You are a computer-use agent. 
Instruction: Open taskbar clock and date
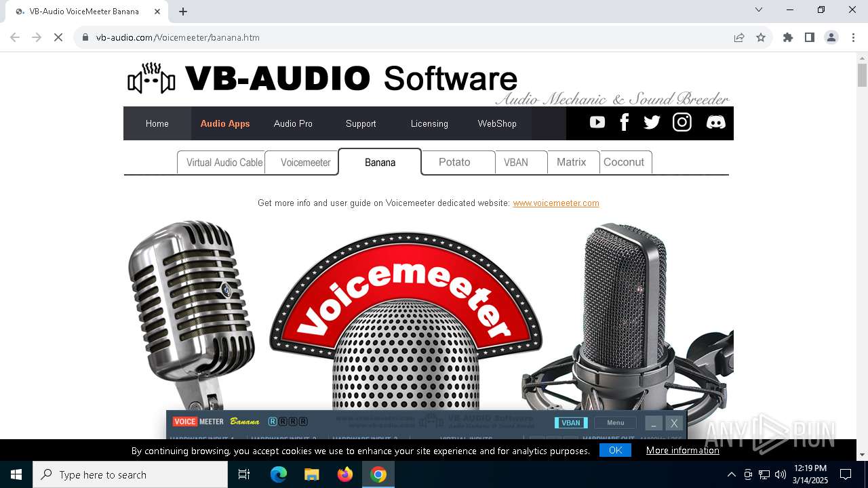pyautogui.click(x=810, y=474)
